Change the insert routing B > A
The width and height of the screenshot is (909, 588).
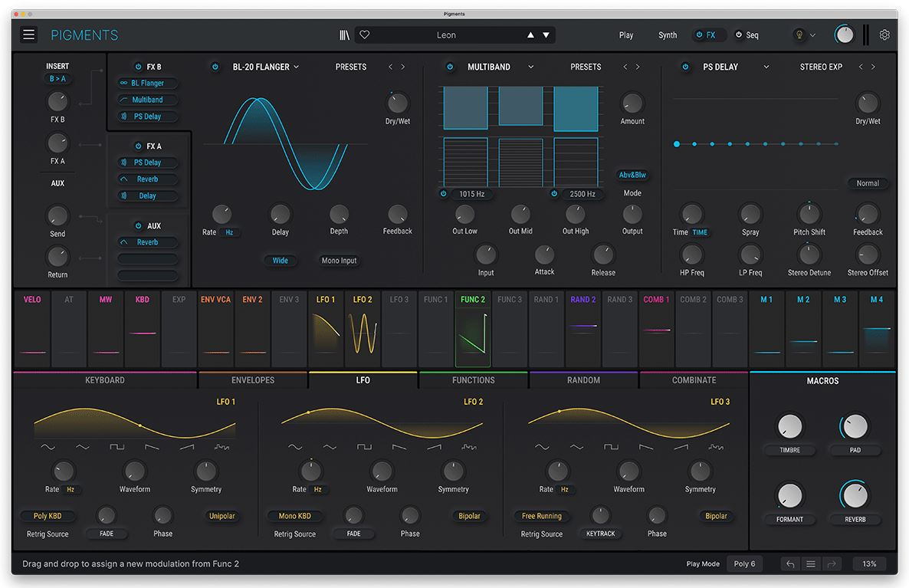coord(57,79)
